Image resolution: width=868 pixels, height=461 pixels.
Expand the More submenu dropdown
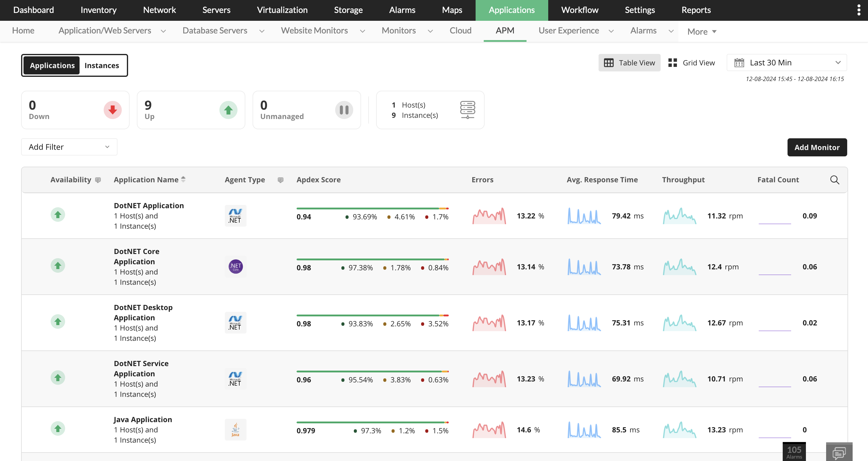tap(702, 32)
